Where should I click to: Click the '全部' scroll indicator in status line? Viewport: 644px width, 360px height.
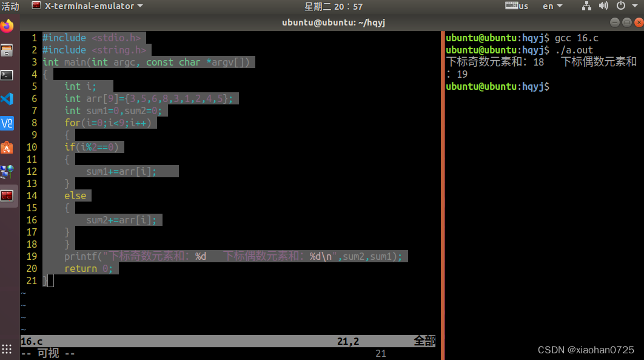pyautogui.click(x=424, y=341)
